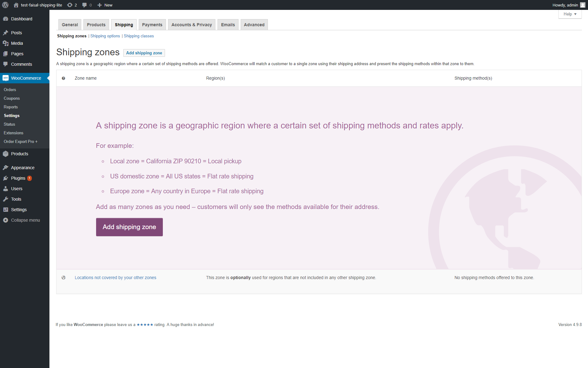Expand the Help dropdown

(570, 14)
